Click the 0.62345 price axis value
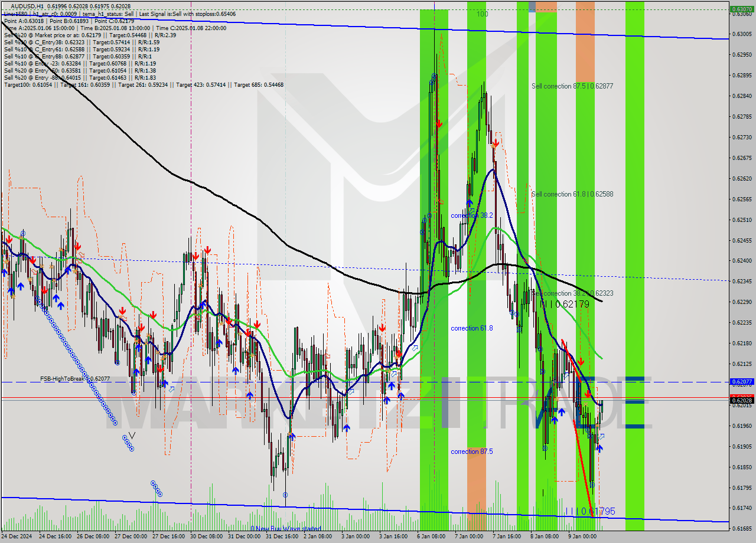 click(741, 282)
